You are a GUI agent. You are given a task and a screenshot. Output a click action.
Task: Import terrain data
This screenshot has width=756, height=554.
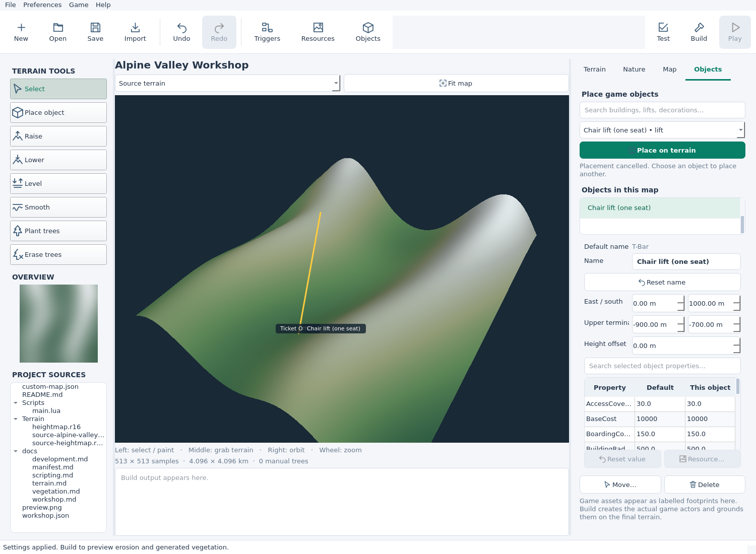coord(135,32)
